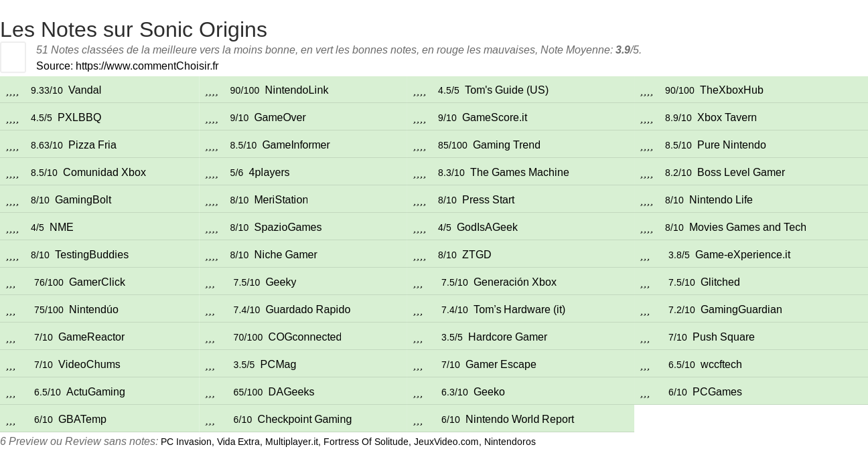The height and width of the screenshot is (449, 868).
Task: Open the JeuxVideo.com unrated review
Action: [x=446, y=442]
